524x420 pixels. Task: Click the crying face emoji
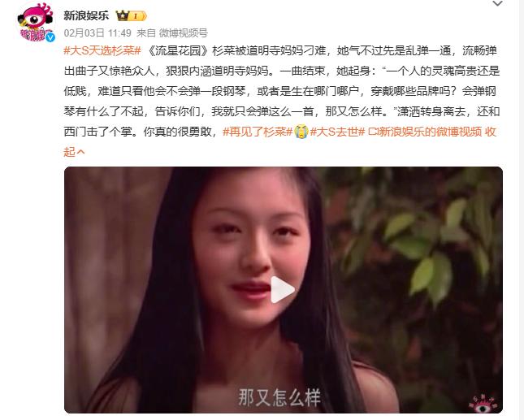301,132
